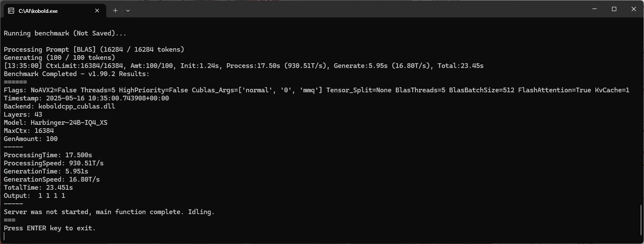Click the 'ProcessingSpeed: 930.51T/s' line
644x244 pixels.
click(x=54, y=163)
